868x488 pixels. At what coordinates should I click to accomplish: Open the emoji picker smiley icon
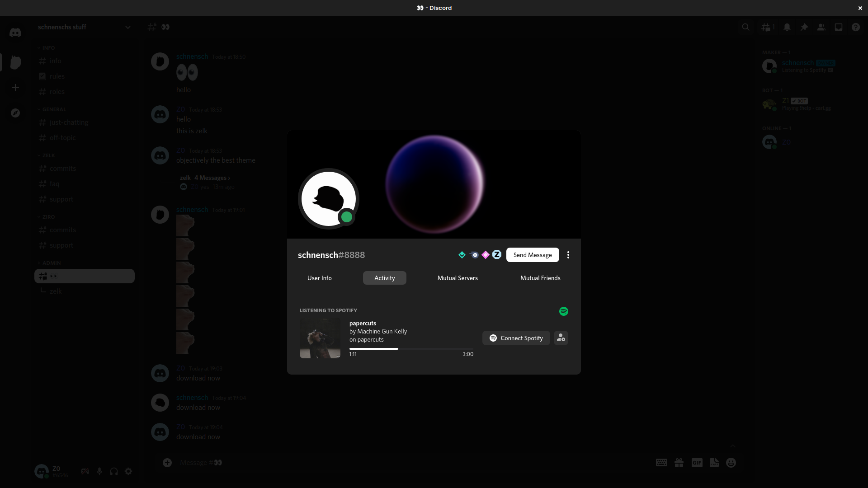pos(731,463)
